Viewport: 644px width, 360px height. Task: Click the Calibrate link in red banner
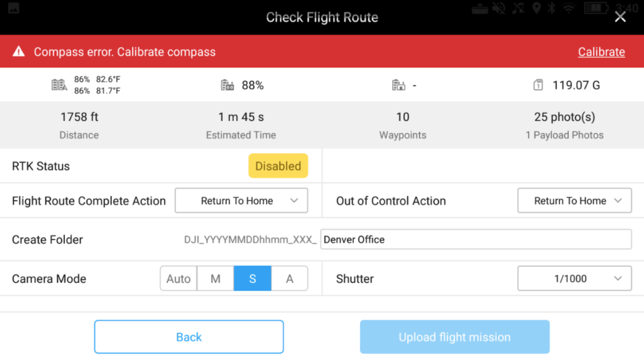[x=601, y=52]
